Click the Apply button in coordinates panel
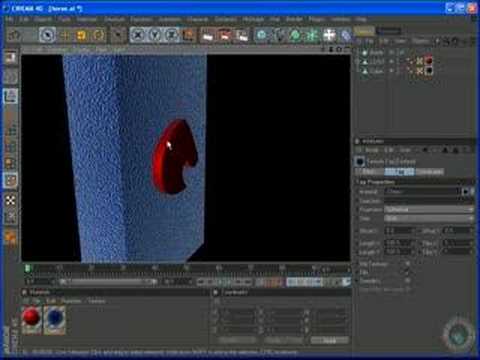 (329, 340)
